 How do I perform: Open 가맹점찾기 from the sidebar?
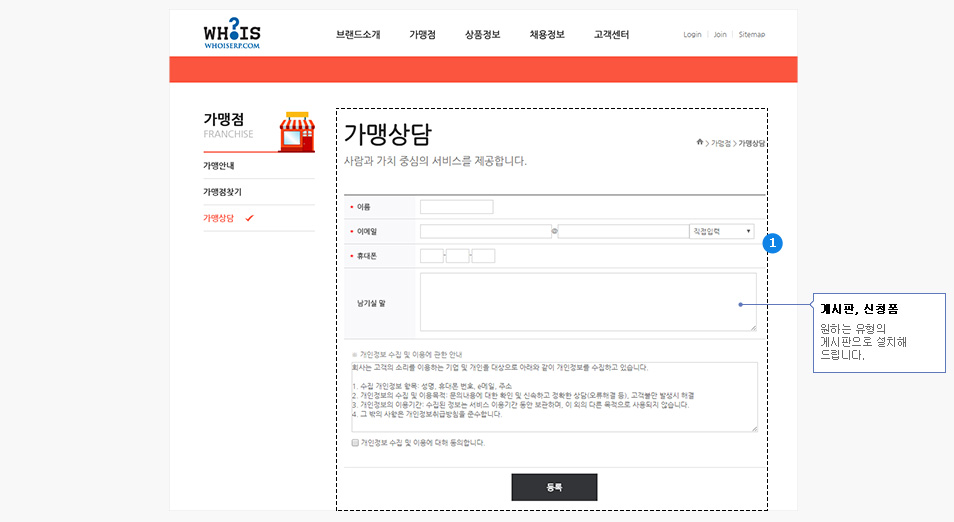pyautogui.click(x=222, y=192)
